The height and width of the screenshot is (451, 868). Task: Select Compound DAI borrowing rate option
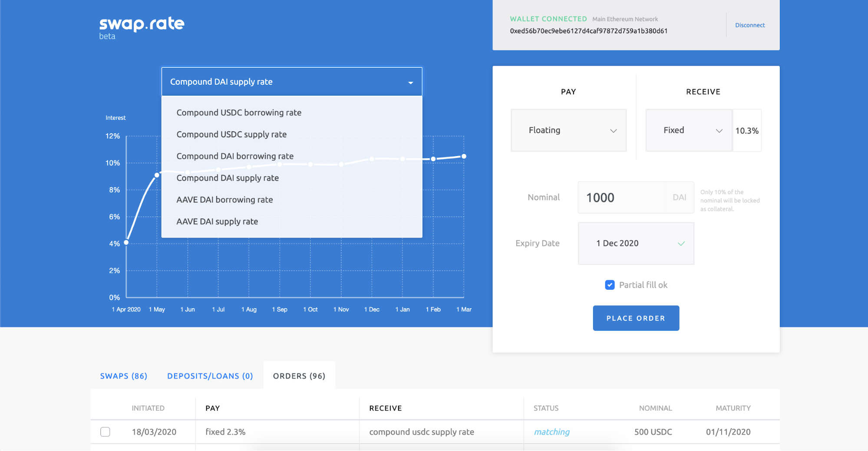tap(235, 156)
